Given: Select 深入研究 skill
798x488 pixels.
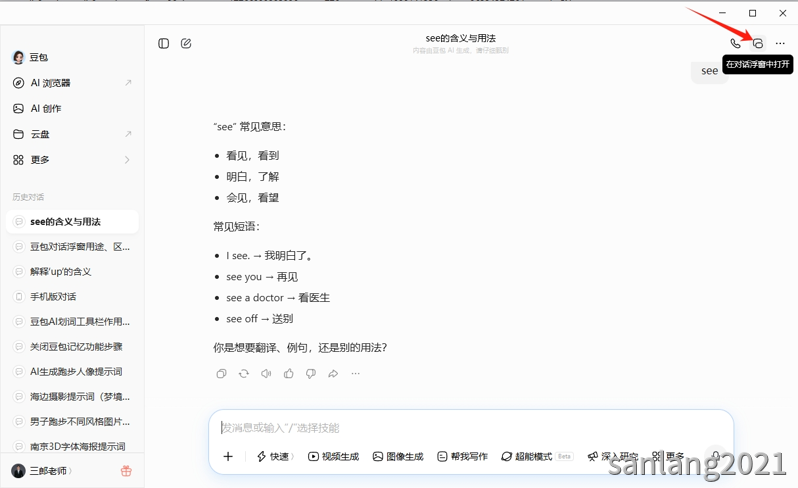Looking at the screenshot, I should tap(613, 456).
